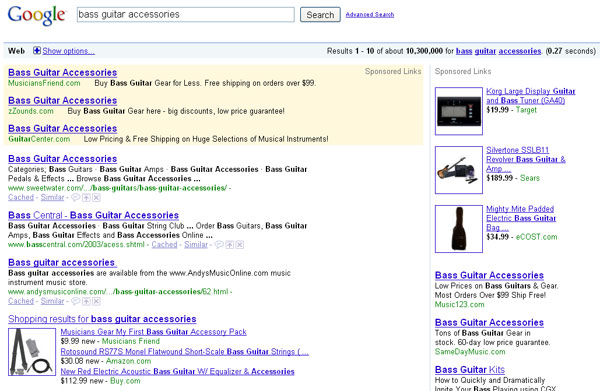Click the plus icon beside Show options
The width and height of the screenshot is (600, 391).
click(37, 51)
